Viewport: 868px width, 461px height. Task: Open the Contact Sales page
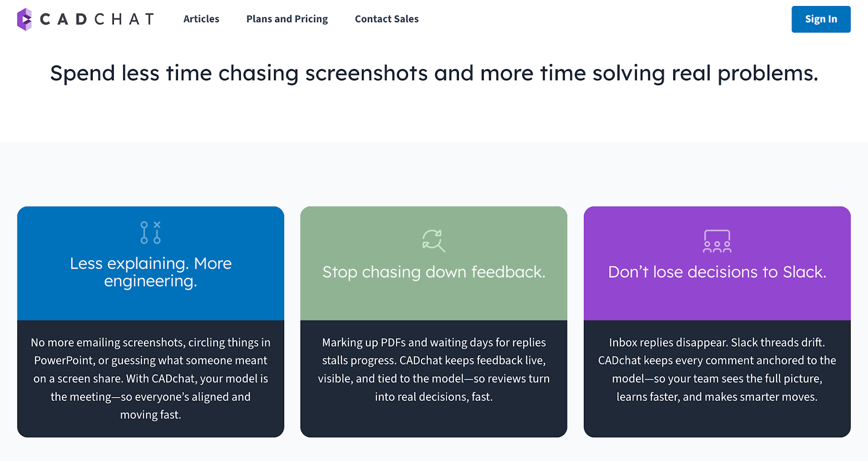click(387, 19)
